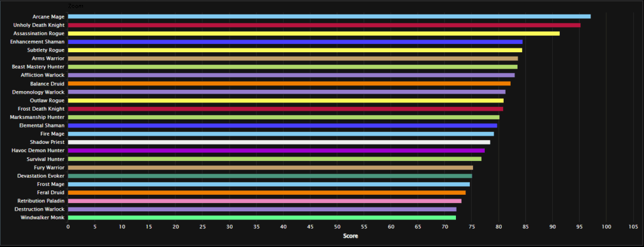The width and height of the screenshot is (644, 247).
Task: Click the 'Balance Druid' label
Action: tap(47, 84)
